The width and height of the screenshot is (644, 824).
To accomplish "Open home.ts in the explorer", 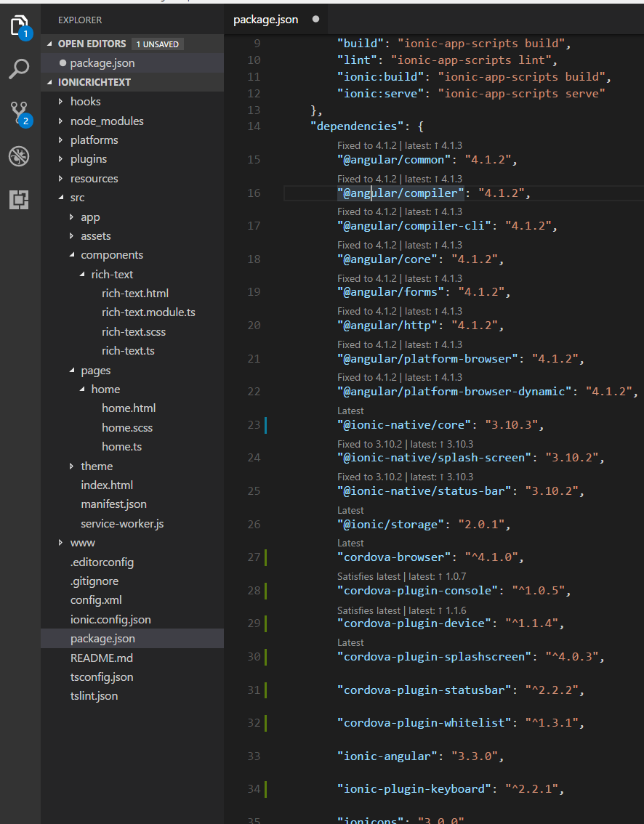I will 121,446.
